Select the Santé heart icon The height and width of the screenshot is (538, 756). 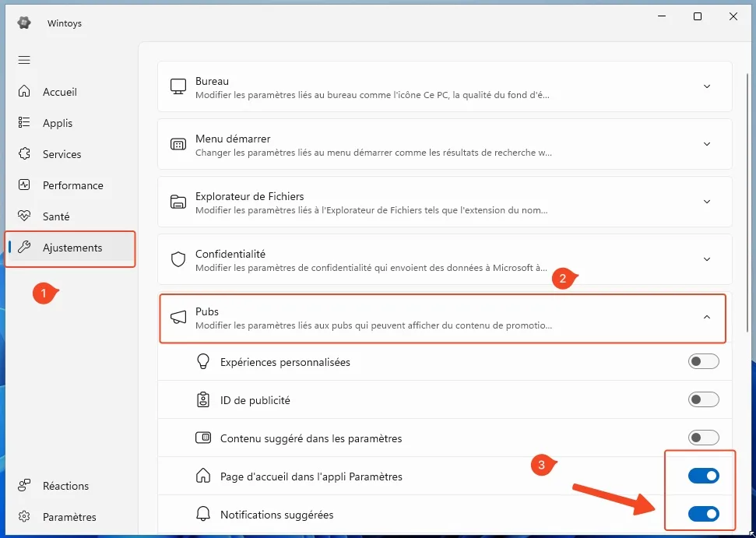tap(24, 216)
